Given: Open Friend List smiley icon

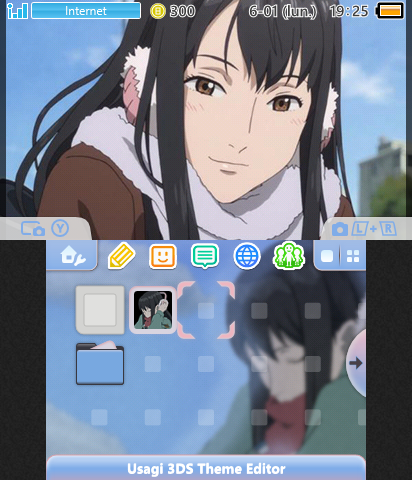Looking at the screenshot, I should pos(163,256).
